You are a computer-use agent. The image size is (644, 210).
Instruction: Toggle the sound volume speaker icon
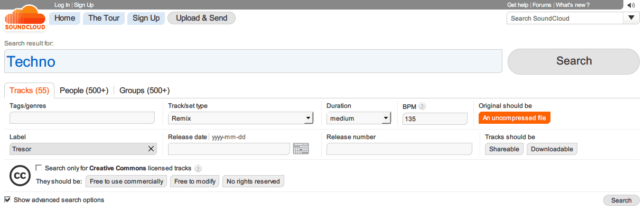tap(631, 5)
